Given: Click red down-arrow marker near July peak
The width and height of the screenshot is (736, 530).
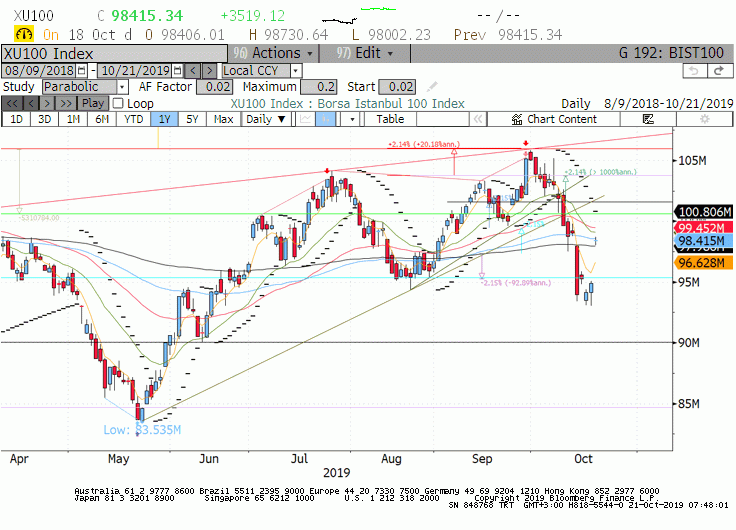Looking at the screenshot, I should (x=327, y=171).
